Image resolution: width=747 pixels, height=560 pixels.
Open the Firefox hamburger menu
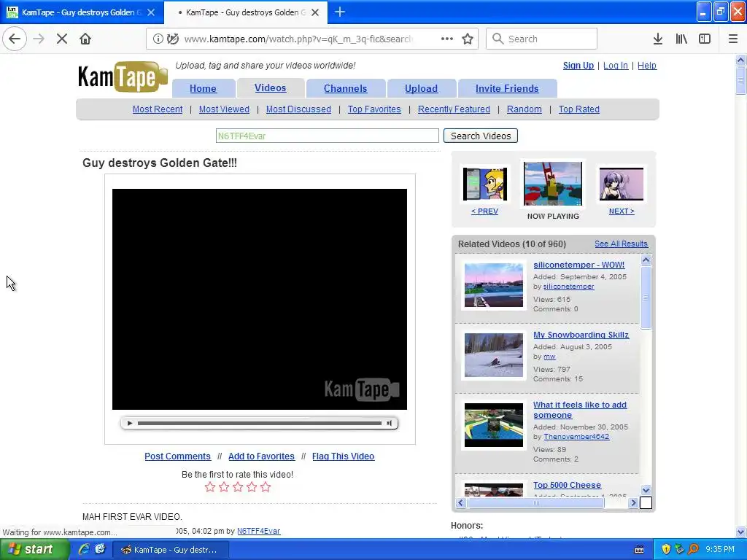733,39
